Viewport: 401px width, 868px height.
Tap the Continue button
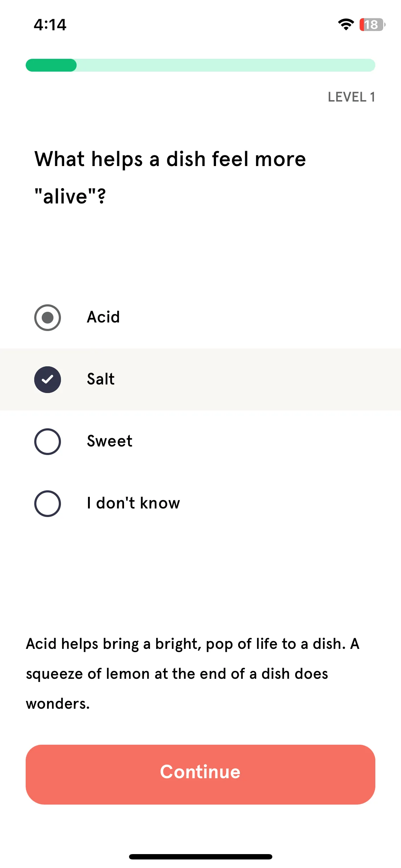pyautogui.click(x=200, y=774)
